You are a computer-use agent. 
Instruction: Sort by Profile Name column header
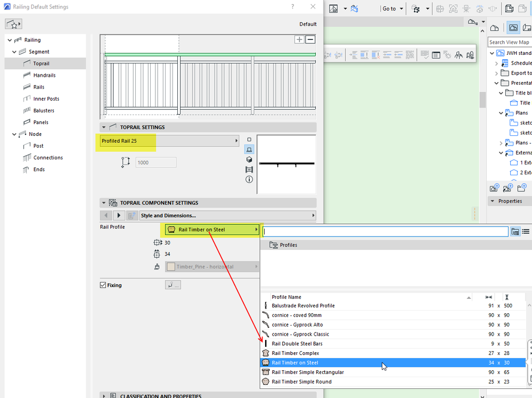(x=372, y=297)
